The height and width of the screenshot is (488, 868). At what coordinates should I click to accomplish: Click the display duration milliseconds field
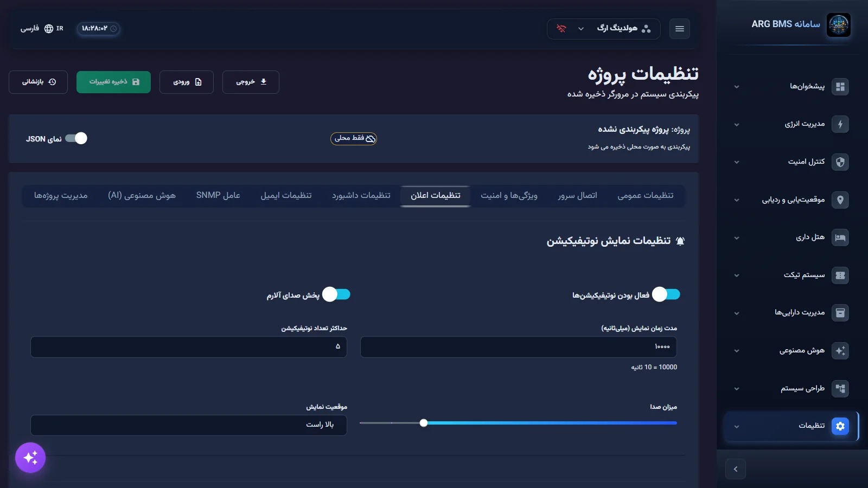click(x=519, y=347)
